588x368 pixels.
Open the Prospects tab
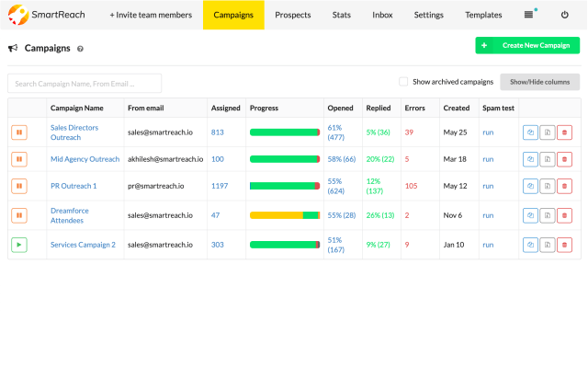pos(293,15)
